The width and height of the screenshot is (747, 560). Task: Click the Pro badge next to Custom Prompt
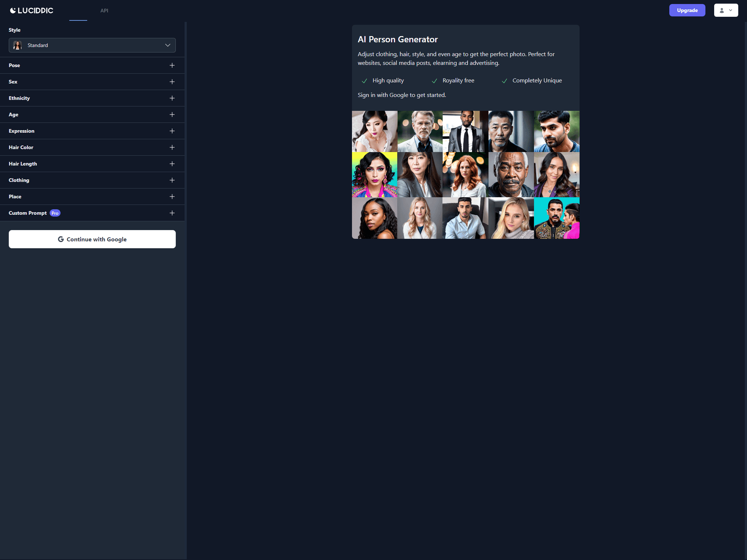click(55, 213)
